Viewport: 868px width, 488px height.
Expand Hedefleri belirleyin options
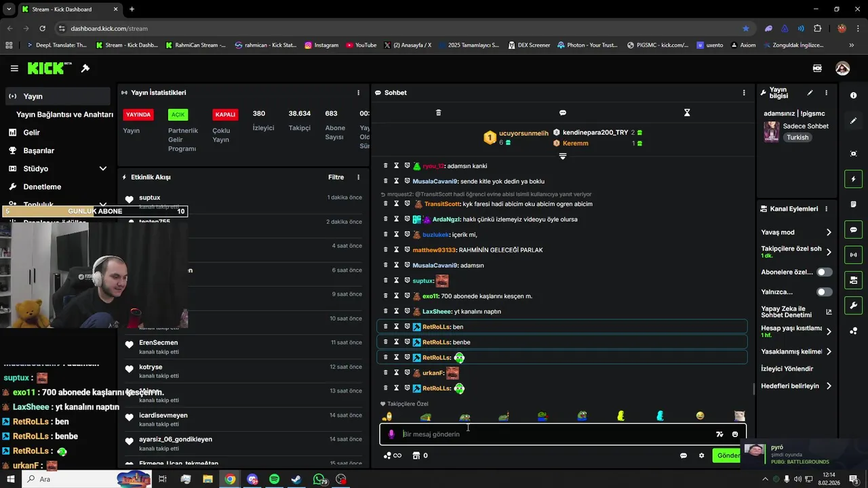point(829,386)
